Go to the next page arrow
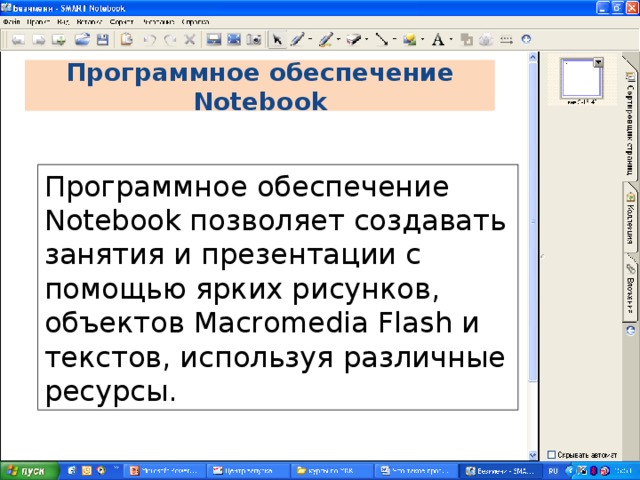This screenshot has width=640, height=480. [x=39, y=40]
